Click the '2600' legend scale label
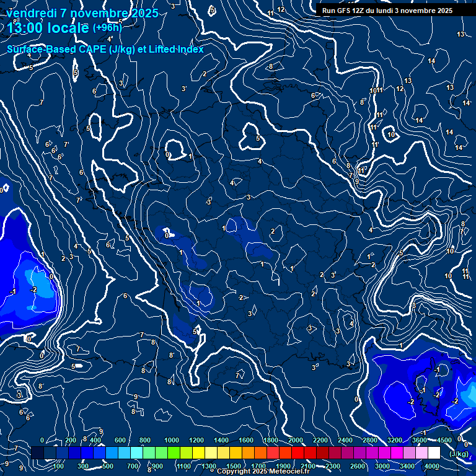This screenshot has width=476, height=476. (357, 466)
